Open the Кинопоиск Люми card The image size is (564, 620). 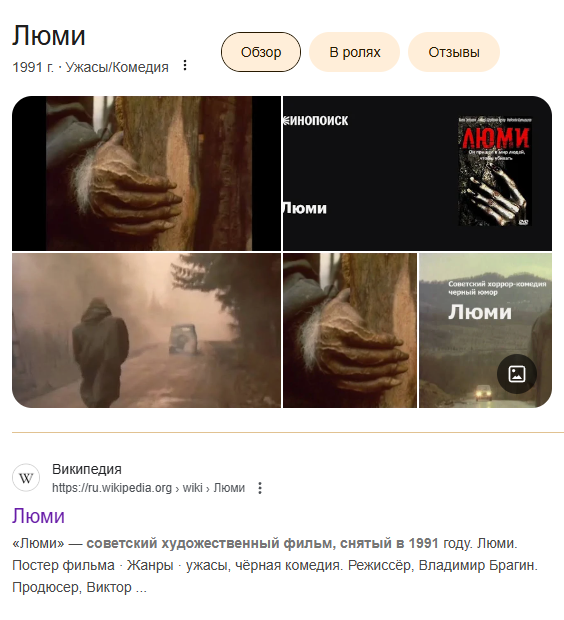pyautogui.click(x=417, y=174)
